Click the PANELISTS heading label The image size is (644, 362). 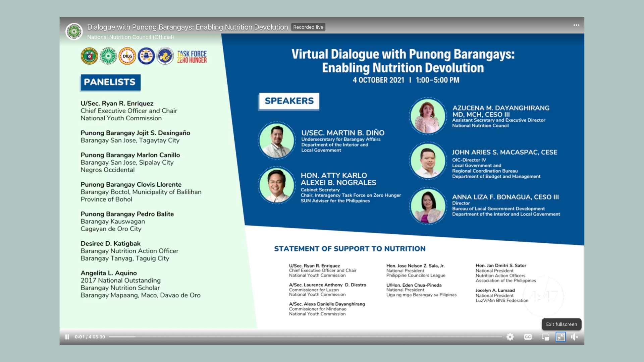click(110, 82)
